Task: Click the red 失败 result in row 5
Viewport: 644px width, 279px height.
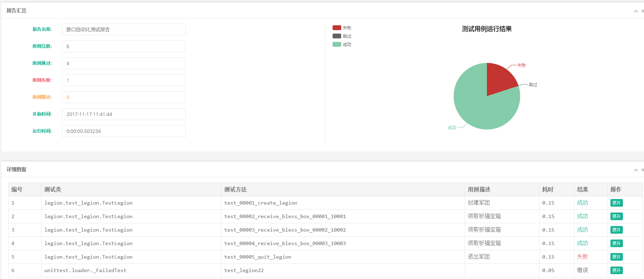Action: [582, 257]
